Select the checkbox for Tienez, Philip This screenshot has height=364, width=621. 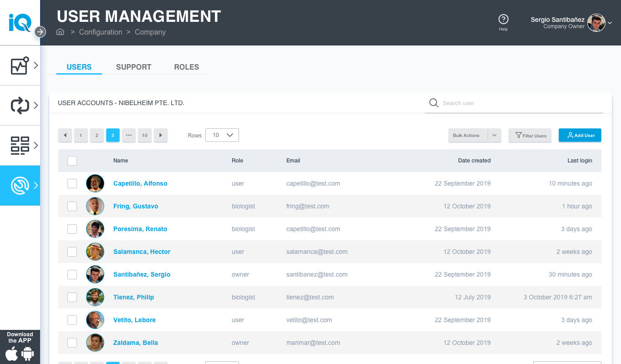coord(72,297)
